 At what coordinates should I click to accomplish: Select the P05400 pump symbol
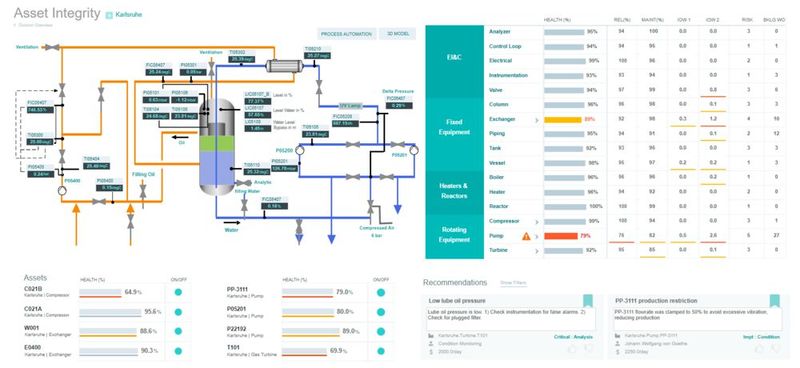pyautogui.click(x=62, y=191)
